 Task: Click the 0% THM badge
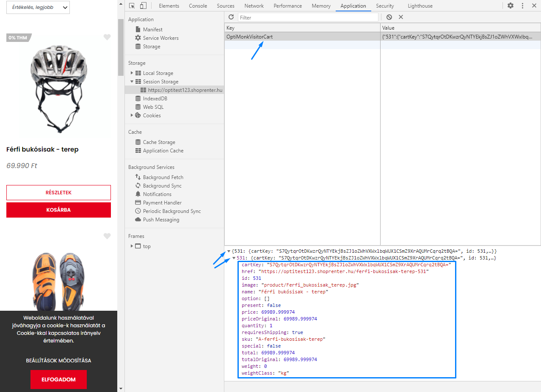[x=18, y=38]
